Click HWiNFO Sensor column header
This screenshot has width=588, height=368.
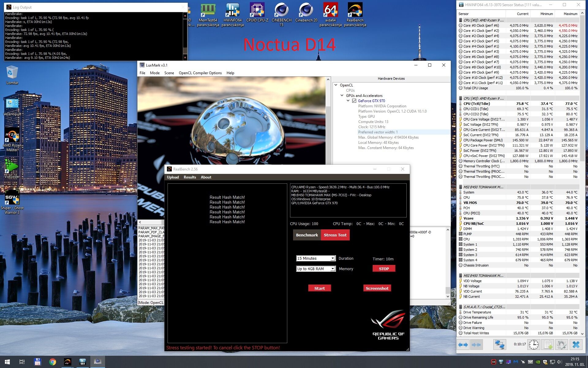coord(481,14)
